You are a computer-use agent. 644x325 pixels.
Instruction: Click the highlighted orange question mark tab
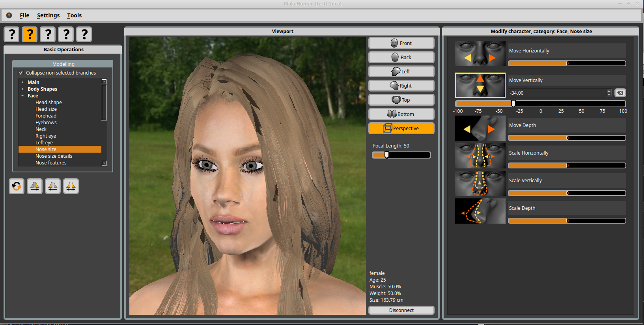(x=30, y=34)
